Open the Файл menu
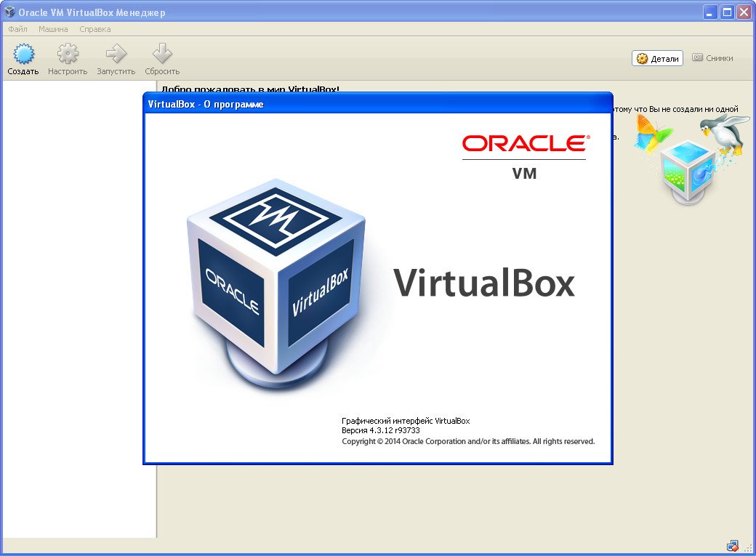The width and height of the screenshot is (756, 556). coord(17,29)
